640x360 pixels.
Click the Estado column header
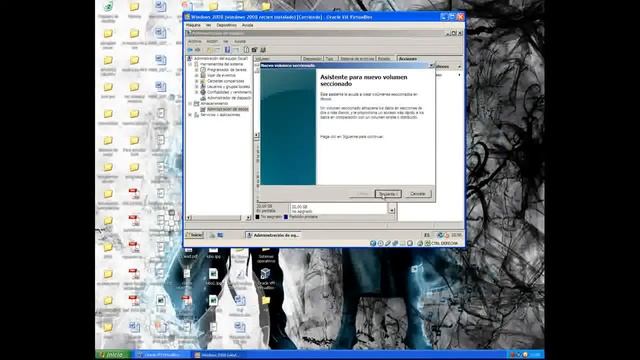pos(386,59)
